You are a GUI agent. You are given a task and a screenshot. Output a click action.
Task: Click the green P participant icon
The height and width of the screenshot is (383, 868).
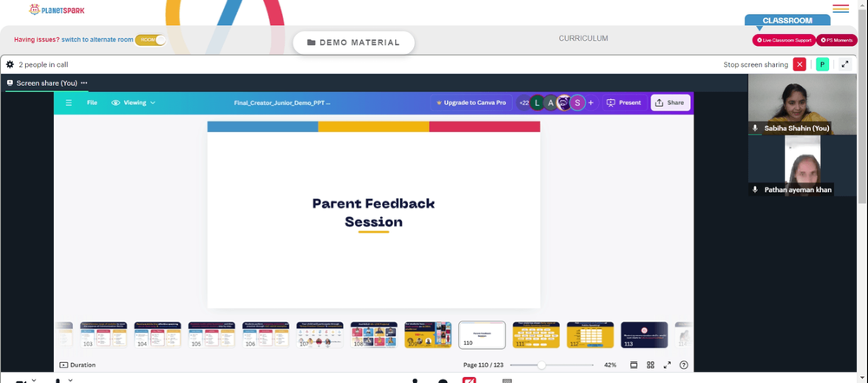click(822, 64)
